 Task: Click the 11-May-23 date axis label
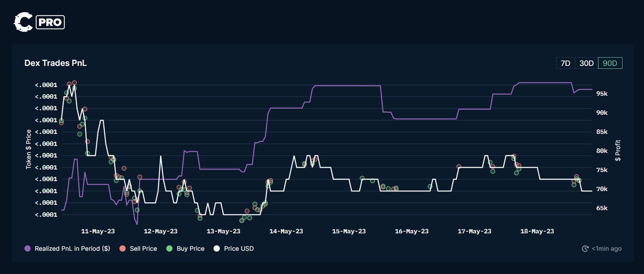click(98, 231)
